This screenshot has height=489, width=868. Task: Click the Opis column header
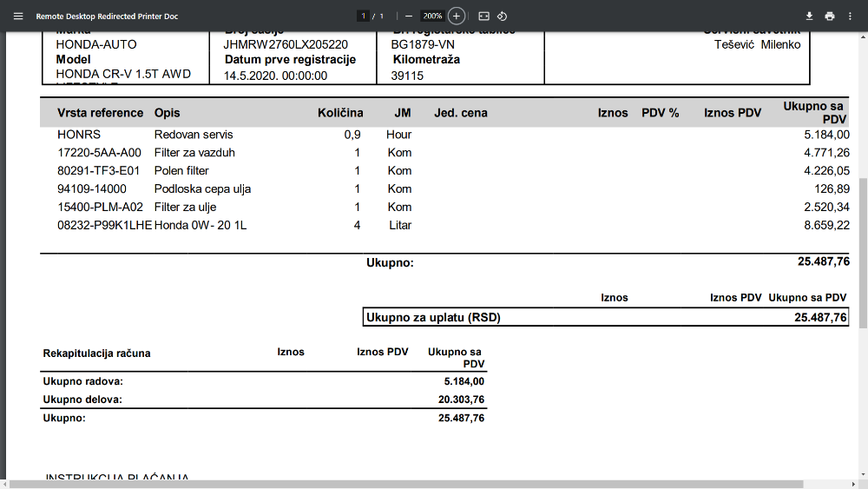click(x=168, y=113)
